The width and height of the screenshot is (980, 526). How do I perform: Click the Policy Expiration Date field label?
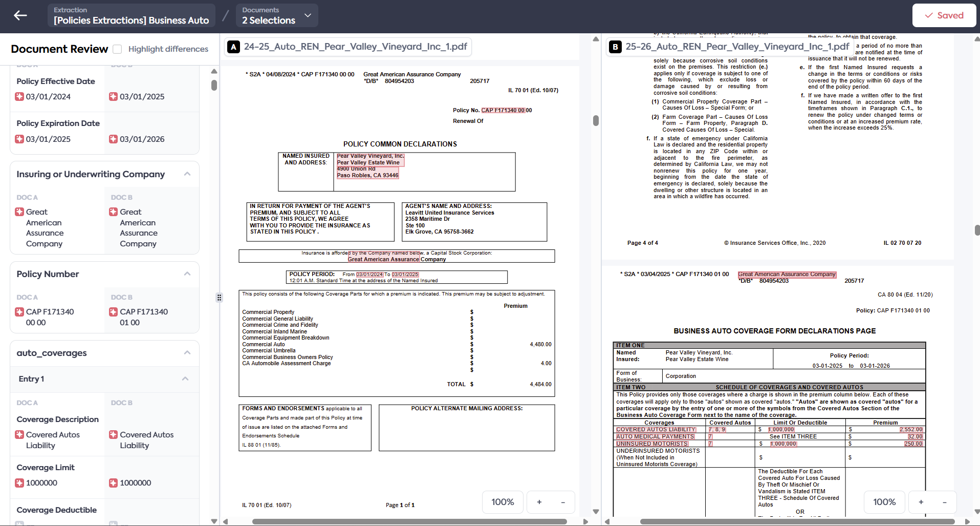click(58, 123)
